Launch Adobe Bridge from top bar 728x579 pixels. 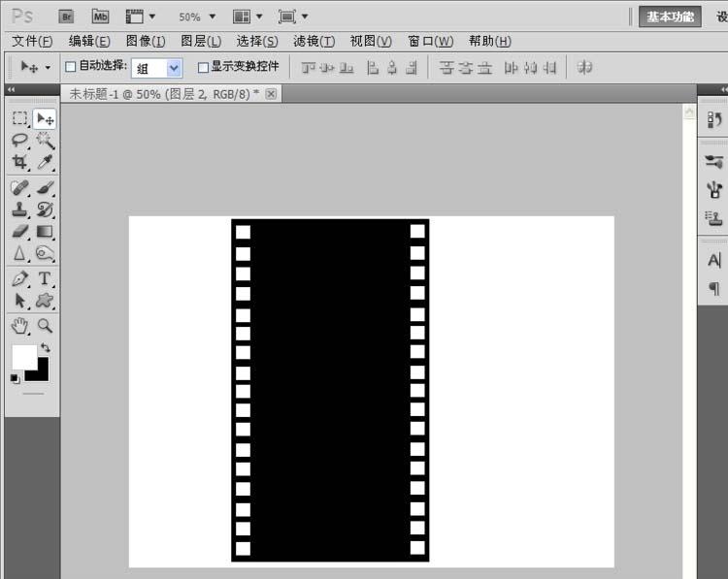point(66,16)
